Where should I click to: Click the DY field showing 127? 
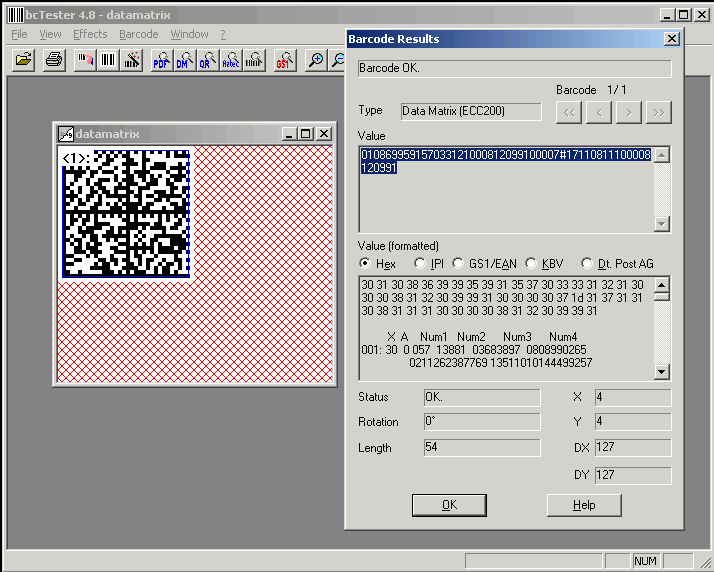(x=633, y=475)
